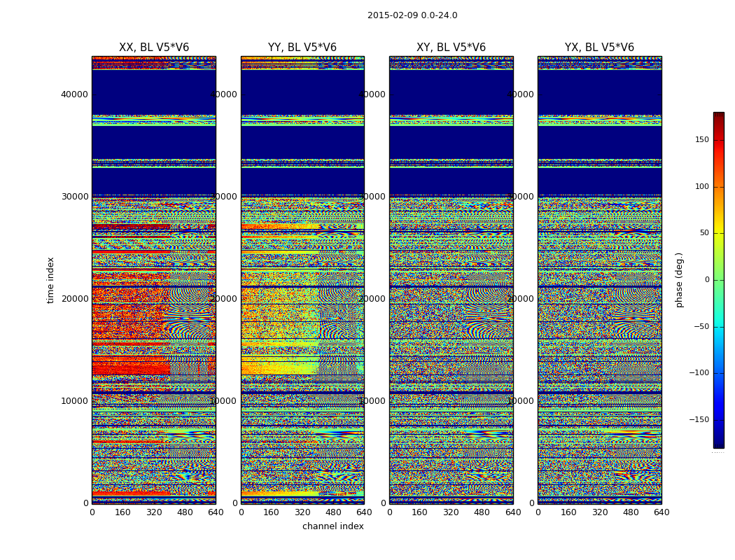Click the 320 x-tick under the YX plot

coord(599,512)
